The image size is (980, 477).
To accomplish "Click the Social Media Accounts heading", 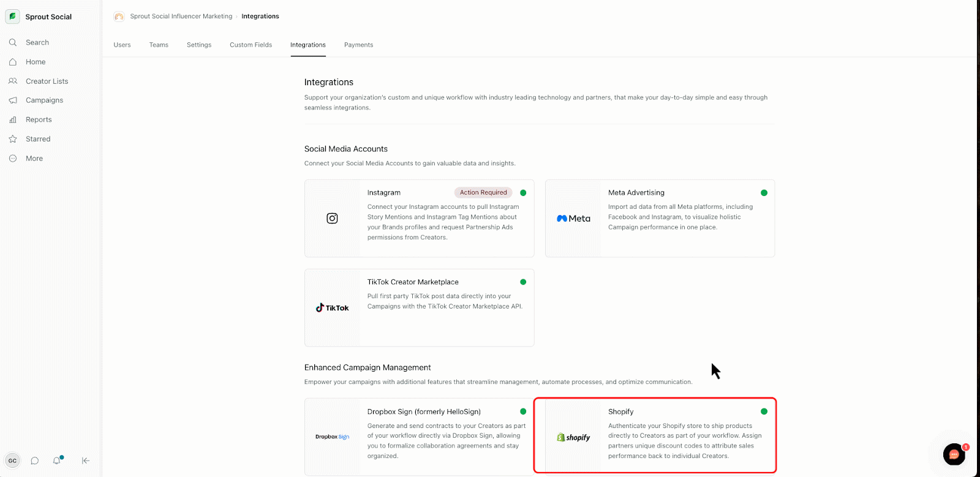I will point(346,149).
